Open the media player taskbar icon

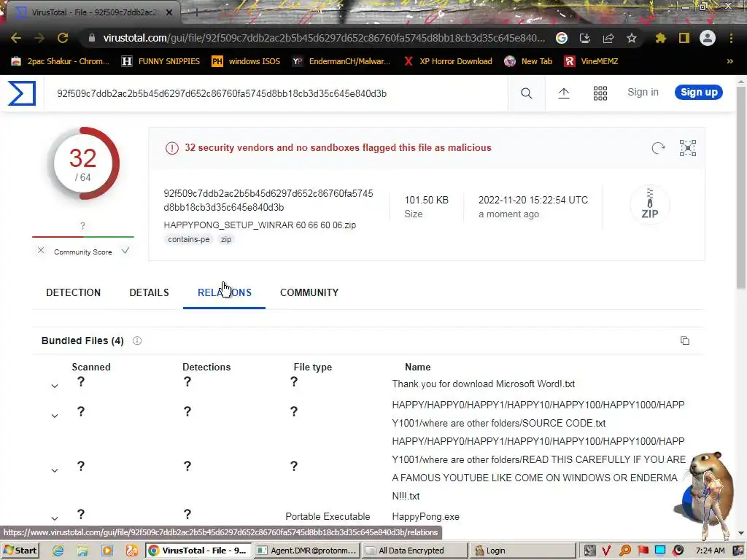click(107, 551)
